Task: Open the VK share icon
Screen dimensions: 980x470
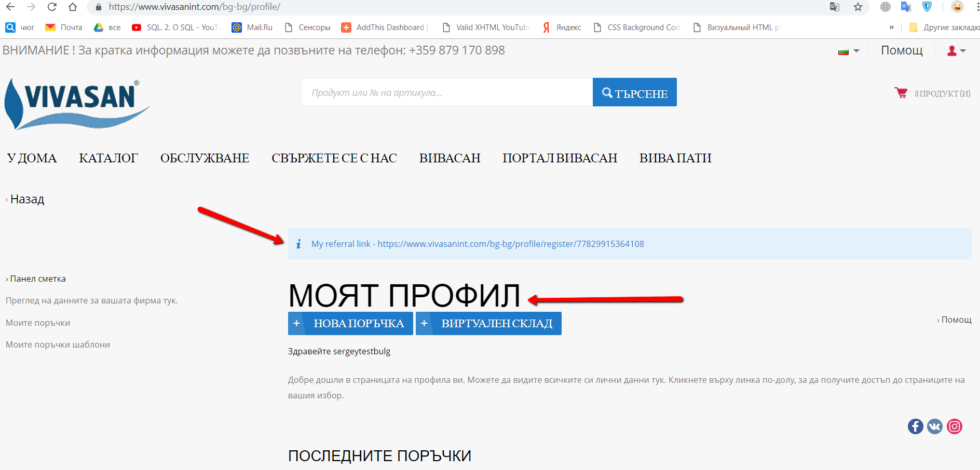Action: tap(935, 426)
